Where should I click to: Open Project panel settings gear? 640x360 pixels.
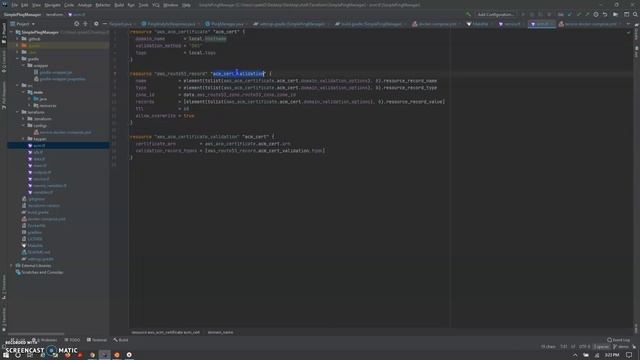coord(96,24)
